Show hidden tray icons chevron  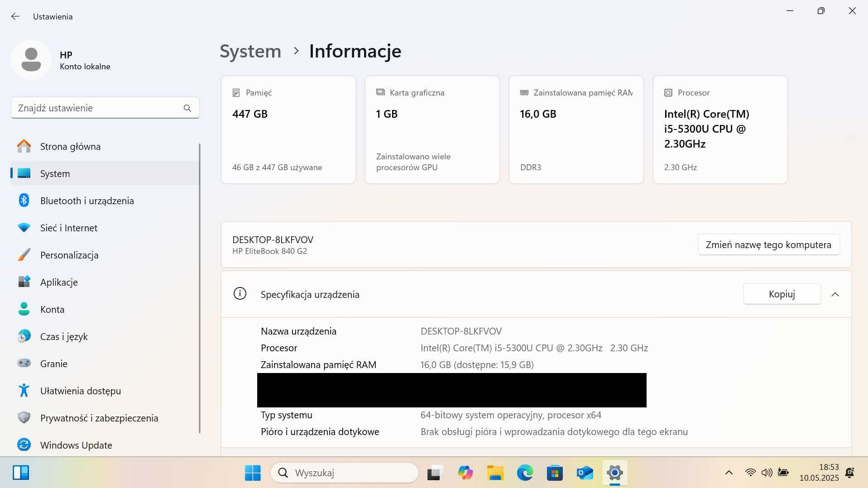pyautogui.click(x=729, y=473)
